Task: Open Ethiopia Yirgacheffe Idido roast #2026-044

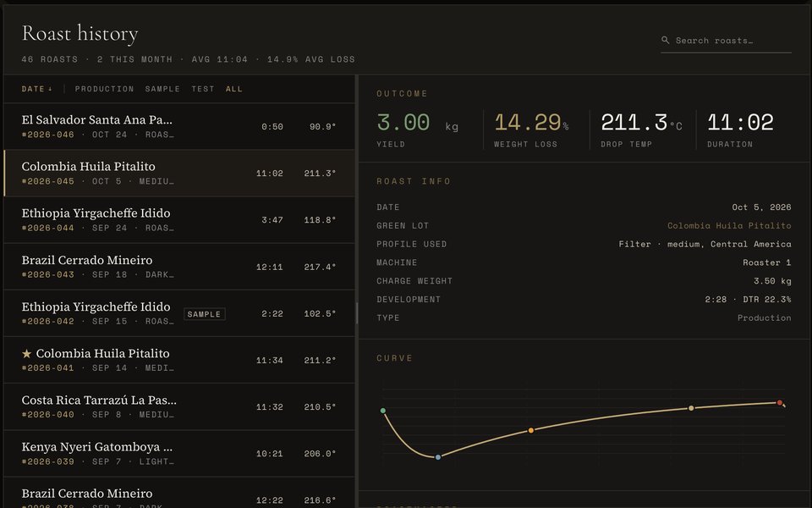Action: pos(179,220)
